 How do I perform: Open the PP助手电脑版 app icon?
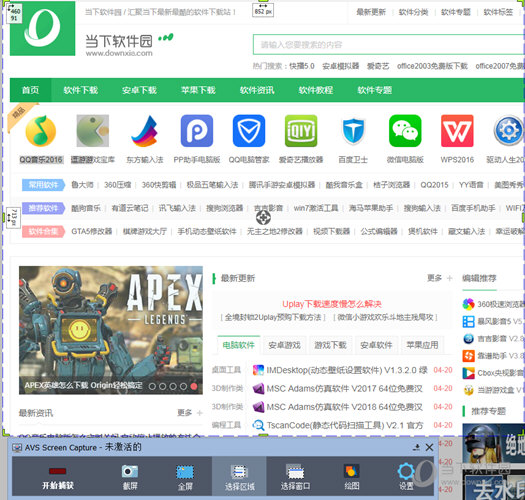197,131
